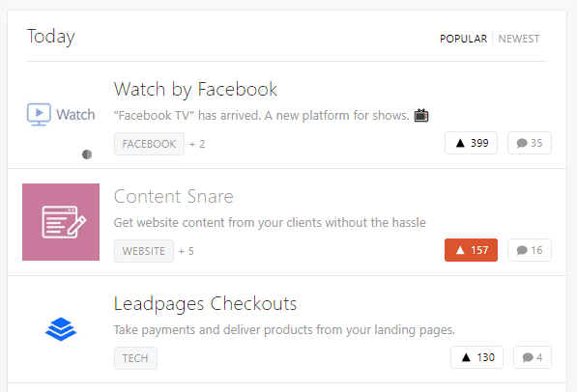Image resolution: width=577 pixels, height=392 pixels.
Task: Click the blue Leadpages layers icon
Action: tap(61, 329)
